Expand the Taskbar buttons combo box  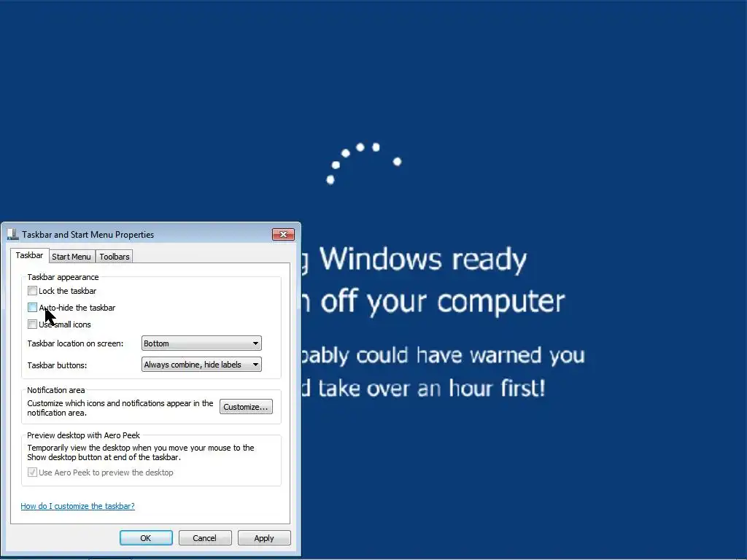coord(201,365)
